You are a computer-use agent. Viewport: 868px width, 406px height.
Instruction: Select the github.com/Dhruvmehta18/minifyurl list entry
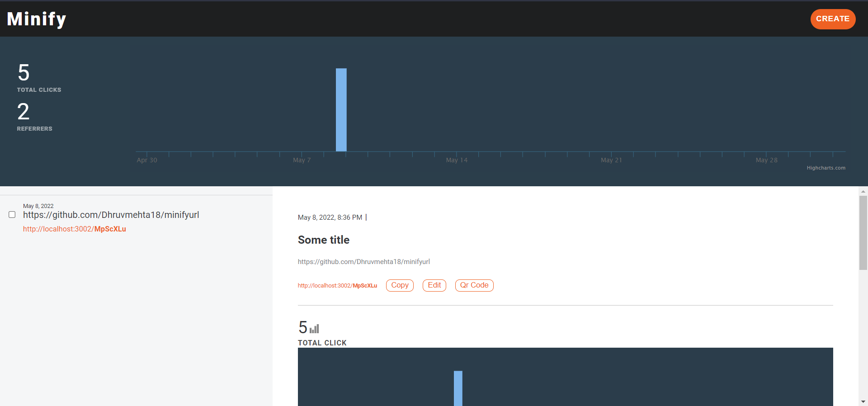click(111, 215)
